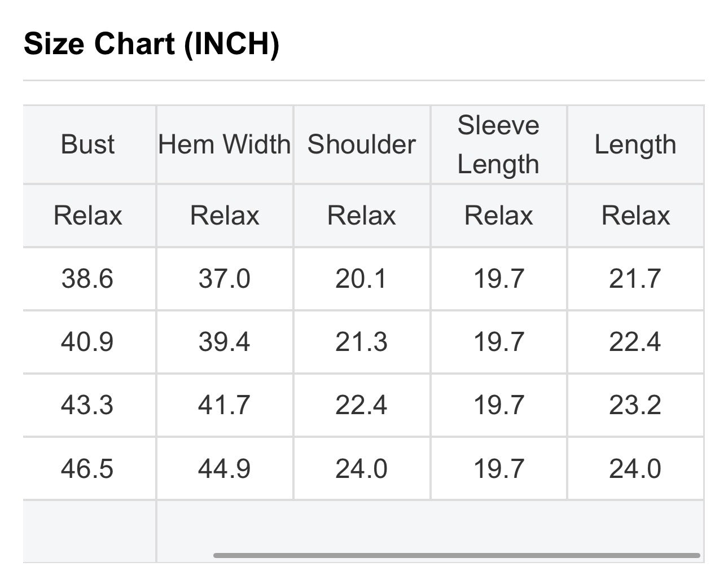728x584 pixels.
Task: Select the Length column header
Action: pos(635,145)
